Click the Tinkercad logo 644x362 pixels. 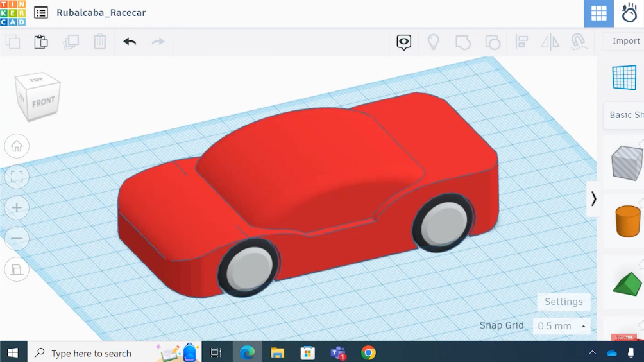pyautogui.click(x=13, y=13)
